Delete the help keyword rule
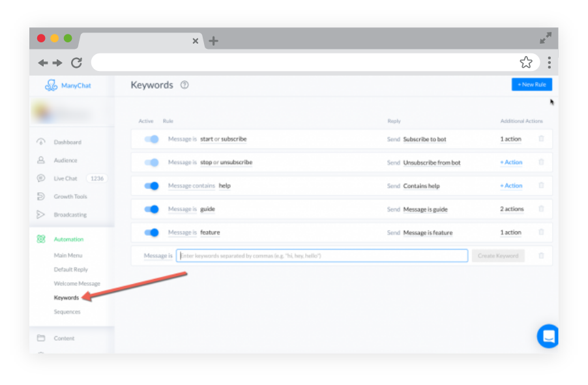Image resolution: width=588 pixels, height=385 pixels. pos(541,185)
